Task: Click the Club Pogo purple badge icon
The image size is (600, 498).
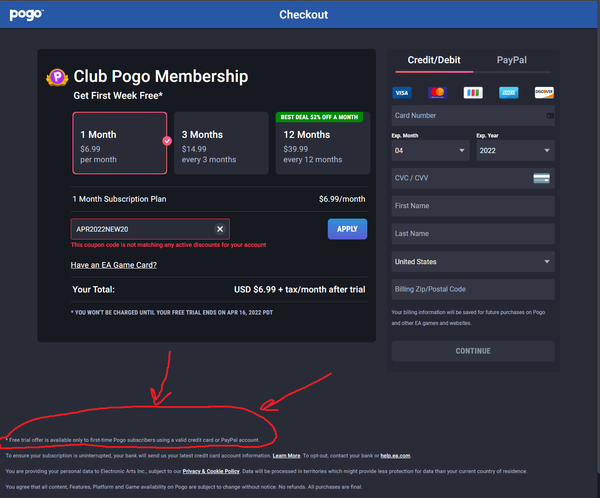Action: coord(57,76)
